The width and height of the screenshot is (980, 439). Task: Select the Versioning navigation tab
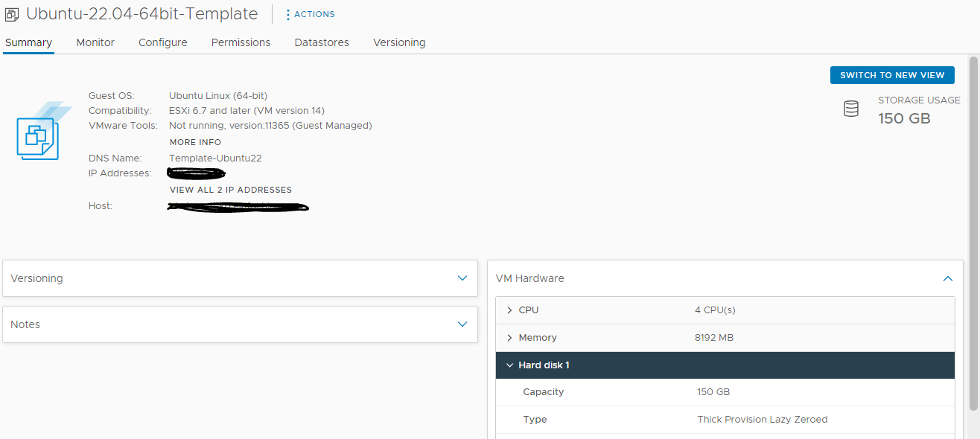399,42
